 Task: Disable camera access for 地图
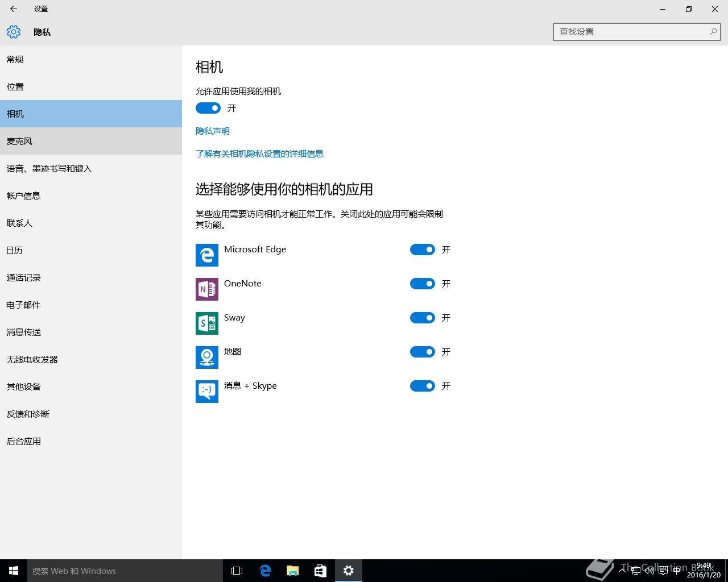(x=423, y=352)
